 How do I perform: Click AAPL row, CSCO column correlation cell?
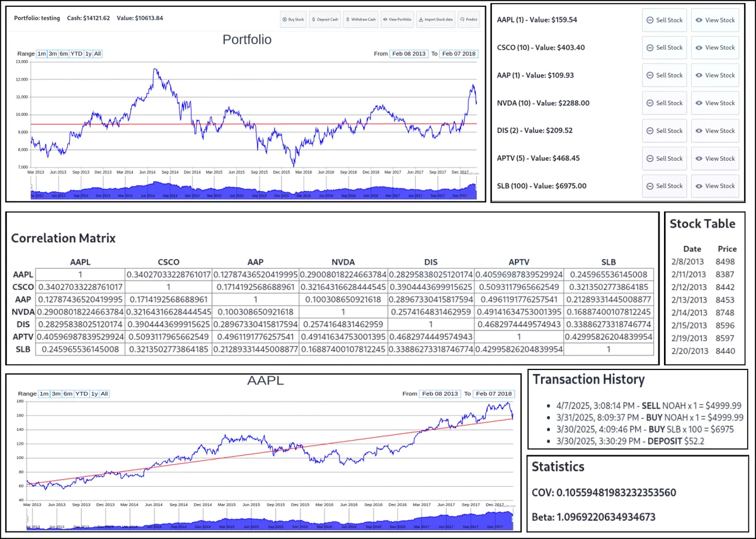click(x=168, y=274)
